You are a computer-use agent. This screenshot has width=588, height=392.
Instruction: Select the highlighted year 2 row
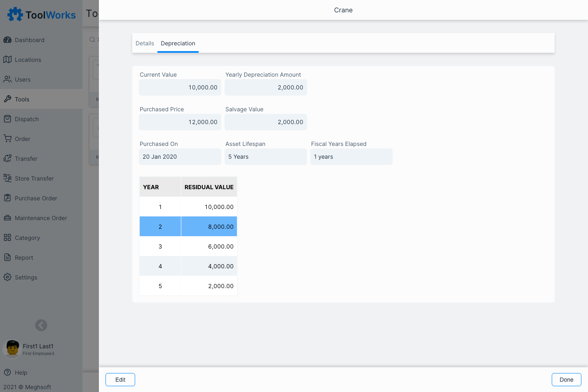click(188, 227)
